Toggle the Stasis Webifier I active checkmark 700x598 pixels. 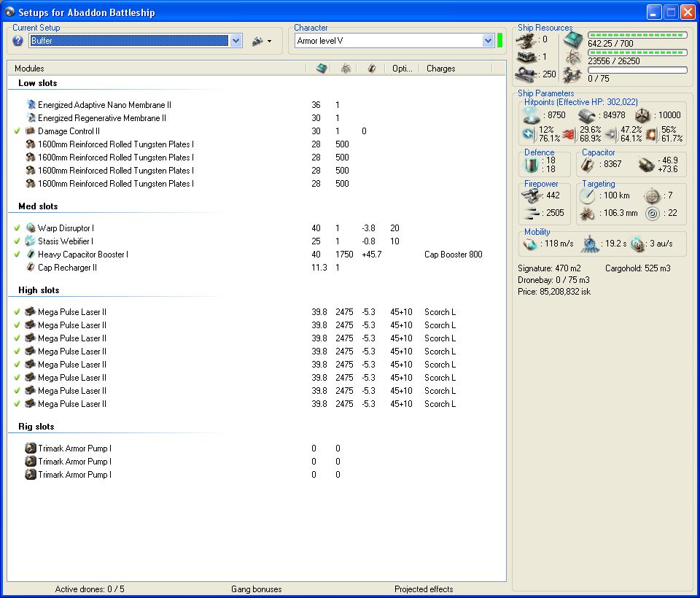pyautogui.click(x=17, y=241)
